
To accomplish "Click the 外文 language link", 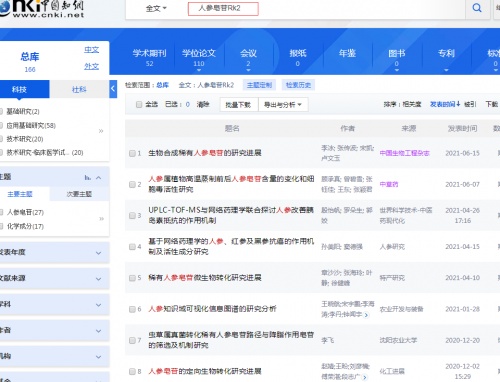I will click(91, 66).
